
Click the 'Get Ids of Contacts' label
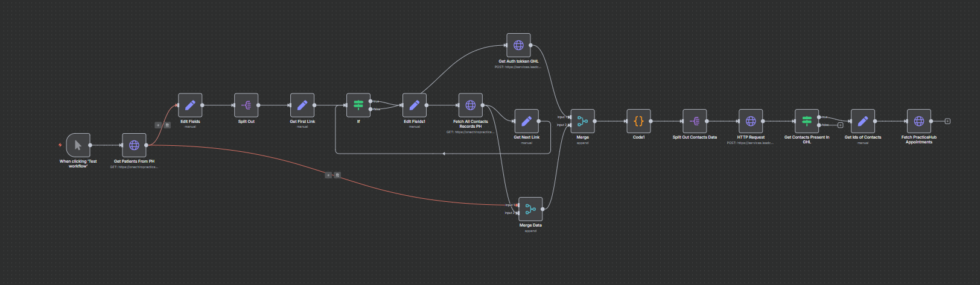(x=863, y=137)
